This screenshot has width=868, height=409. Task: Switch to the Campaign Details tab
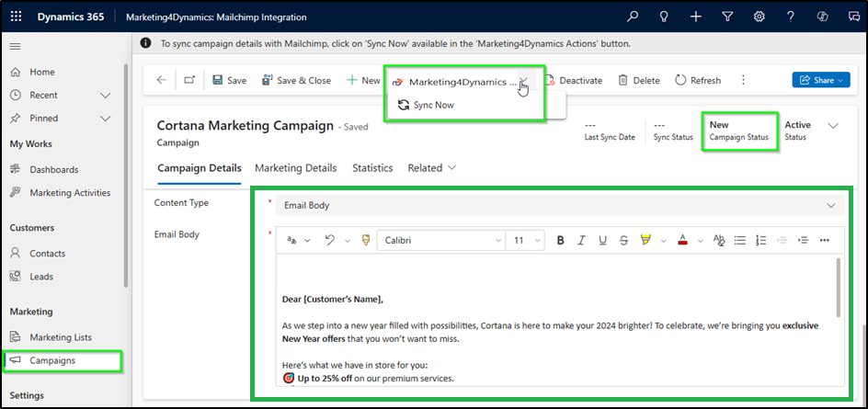tap(200, 167)
